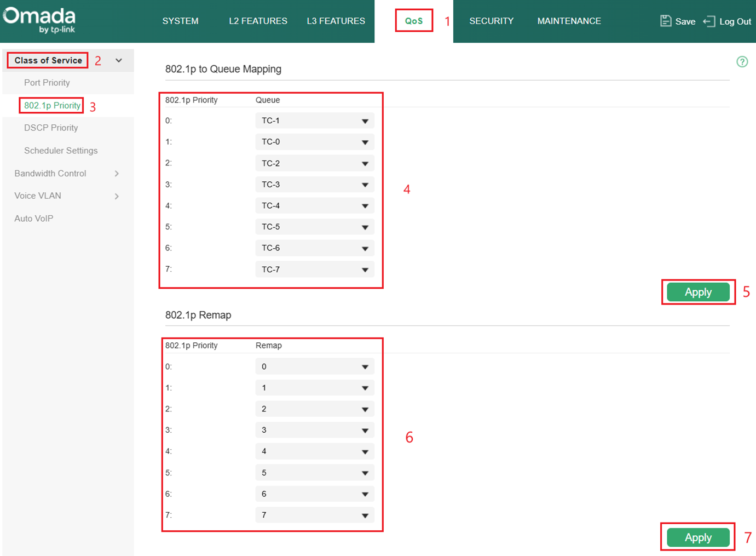
Task: Switch to the SECURITY tab
Action: [x=491, y=21]
